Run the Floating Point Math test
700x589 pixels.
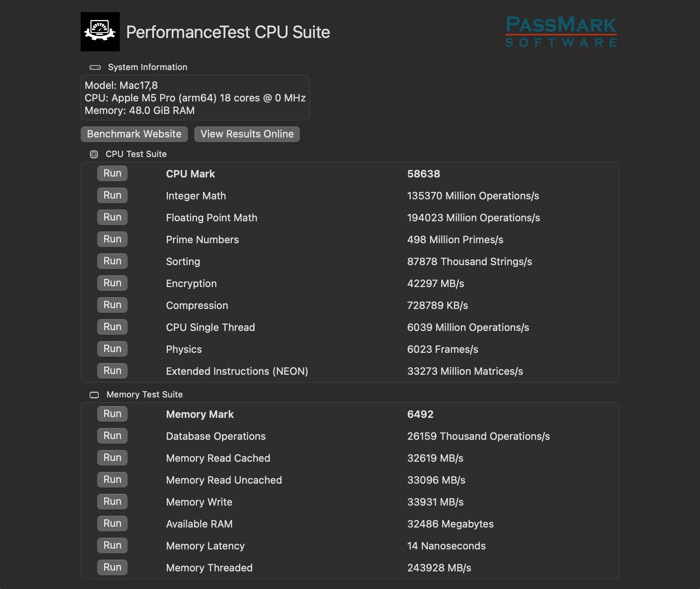(x=112, y=217)
